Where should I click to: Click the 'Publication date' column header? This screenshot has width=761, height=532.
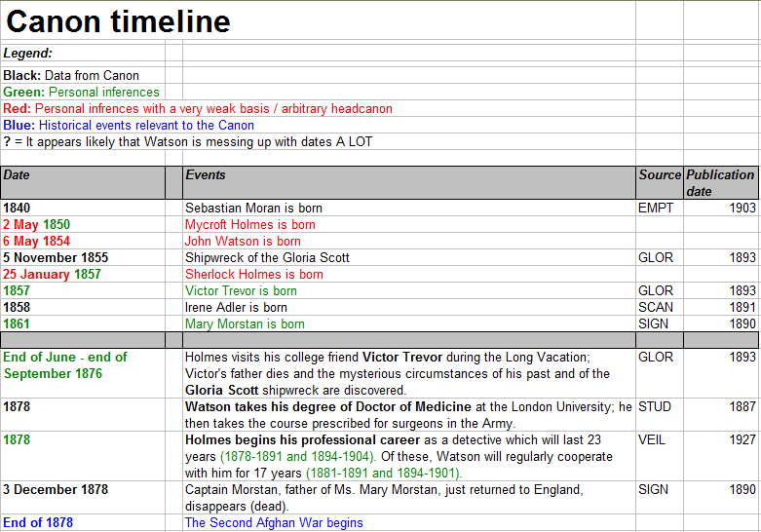point(721,182)
